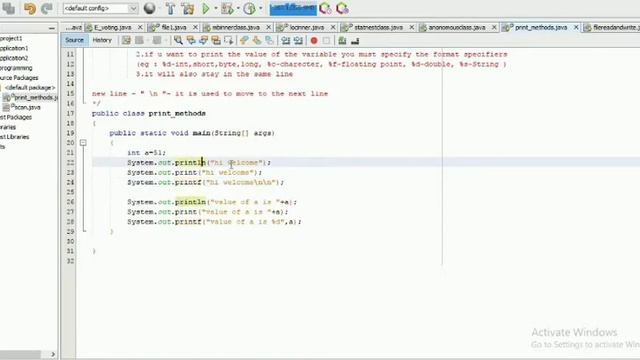Select the Test Libraries node

click(x=14, y=137)
